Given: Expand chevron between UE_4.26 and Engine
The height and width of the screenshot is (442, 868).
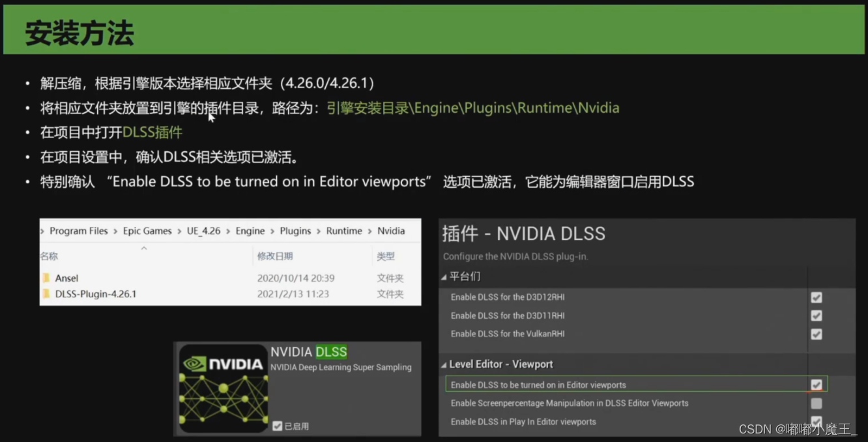Looking at the screenshot, I should (x=228, y=231).
